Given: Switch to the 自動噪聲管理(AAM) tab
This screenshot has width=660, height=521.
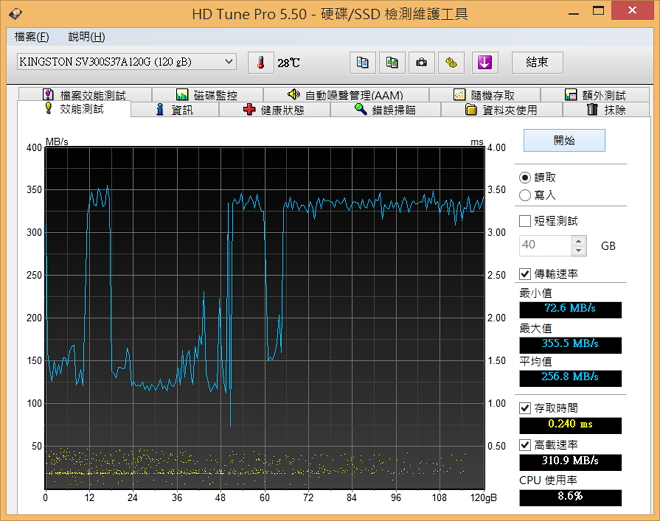Looking at the screenshot, I should point(346,95).
